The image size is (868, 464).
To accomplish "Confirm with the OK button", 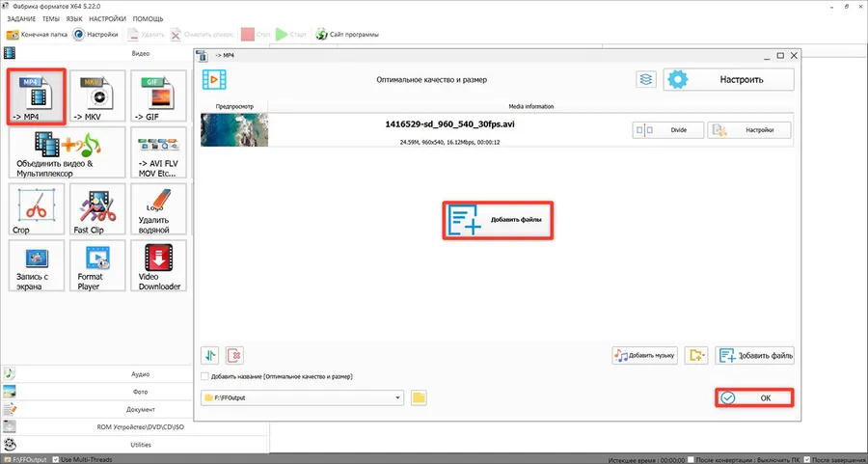I will [754, 398].
